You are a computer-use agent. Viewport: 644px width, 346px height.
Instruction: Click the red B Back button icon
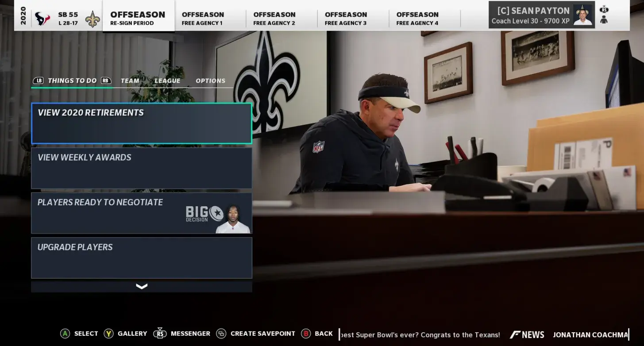click(x=306, y=334)
